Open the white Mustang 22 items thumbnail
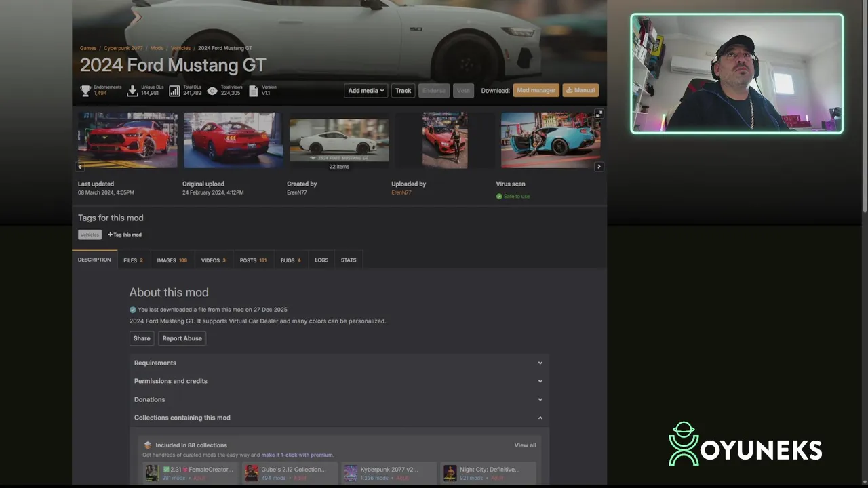This screenshot has width=868, height=488. click(x=339, y=140)
